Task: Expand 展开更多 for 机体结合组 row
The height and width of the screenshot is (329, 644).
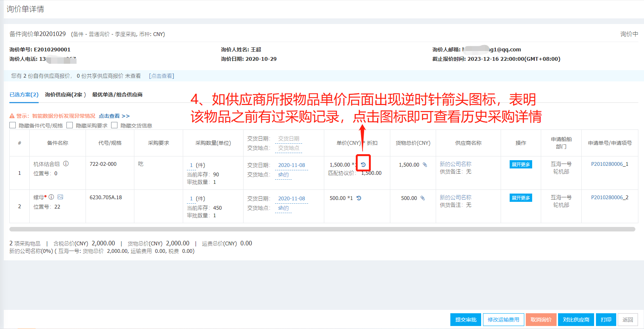Action: pos(521,164)
